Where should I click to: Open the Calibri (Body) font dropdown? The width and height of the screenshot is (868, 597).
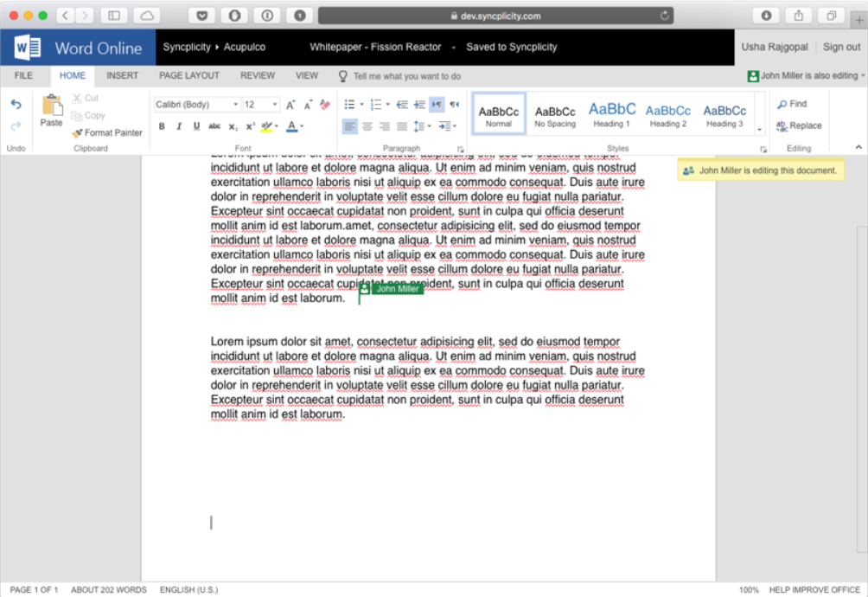point(196,104)
